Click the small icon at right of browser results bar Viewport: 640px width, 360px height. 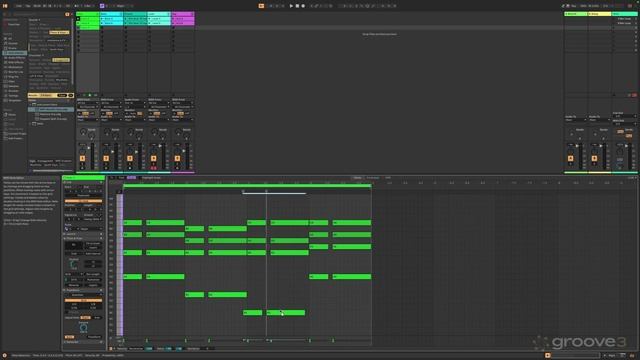point(71,95)
